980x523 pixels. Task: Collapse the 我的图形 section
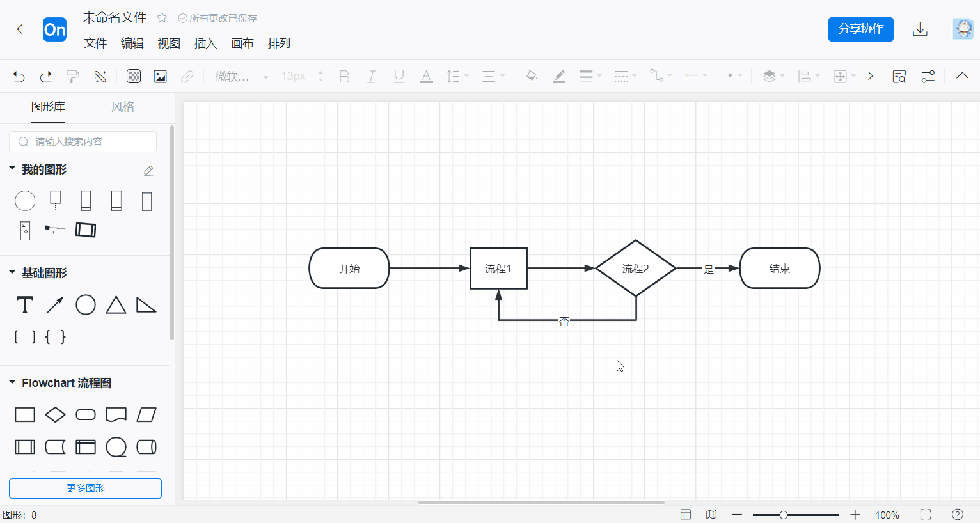pos(12,169)
